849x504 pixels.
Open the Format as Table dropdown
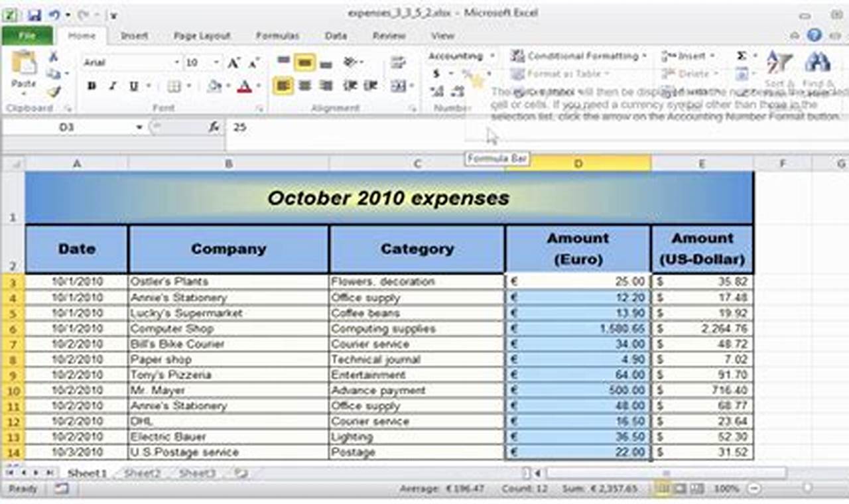coord(560,74)
